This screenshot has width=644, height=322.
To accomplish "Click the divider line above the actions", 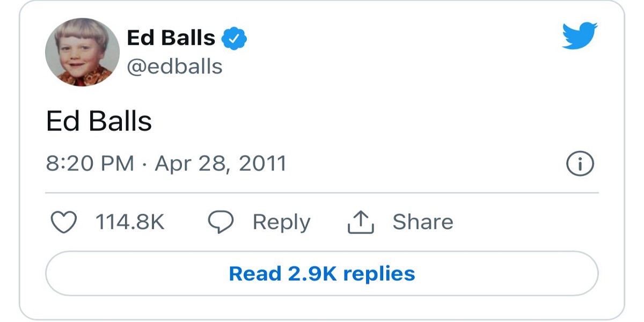I will click(322, 192).
